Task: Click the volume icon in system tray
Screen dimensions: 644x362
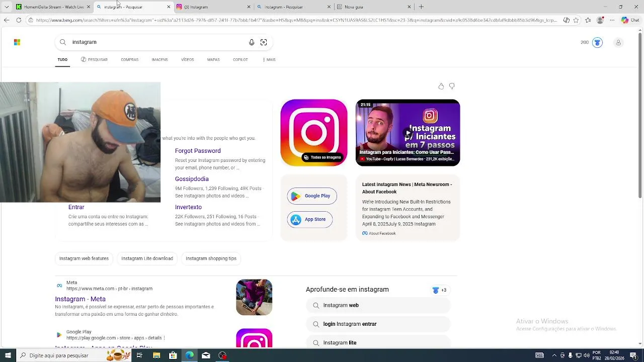Action: 587,355
